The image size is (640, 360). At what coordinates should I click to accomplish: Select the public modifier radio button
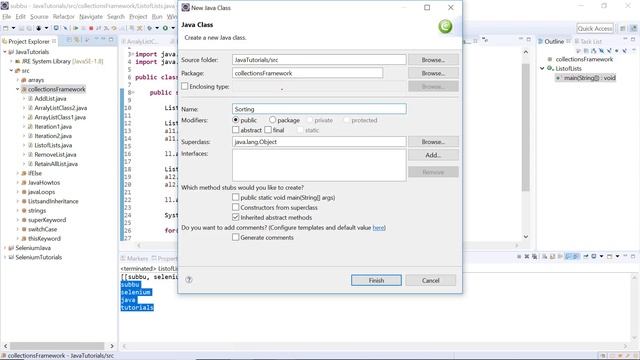236,120
